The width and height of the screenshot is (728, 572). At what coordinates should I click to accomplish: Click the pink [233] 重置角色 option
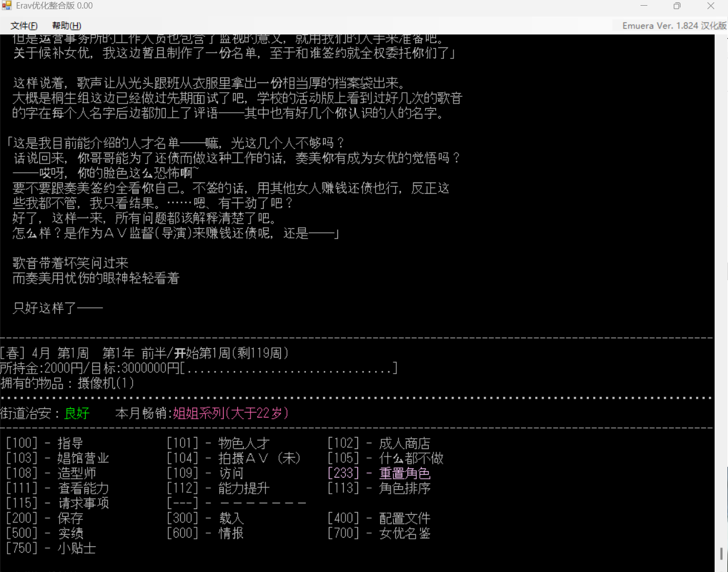click(x=379, y=473)
